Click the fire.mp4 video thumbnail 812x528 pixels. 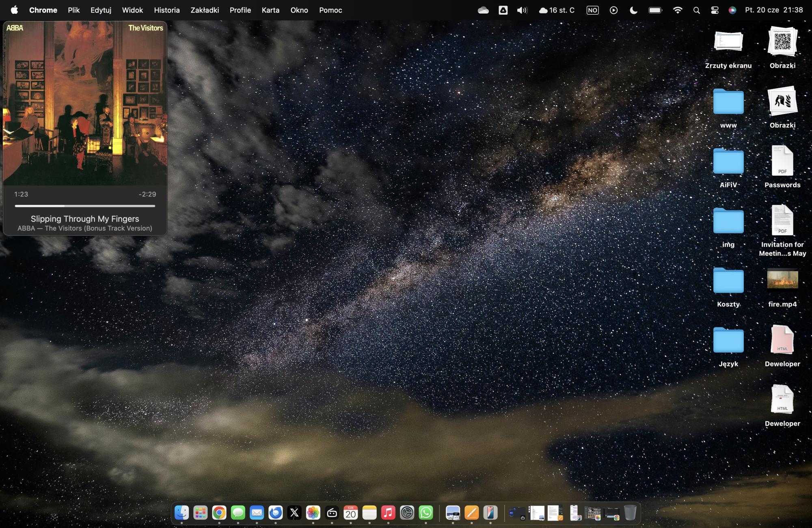click(x=782, y=279)
